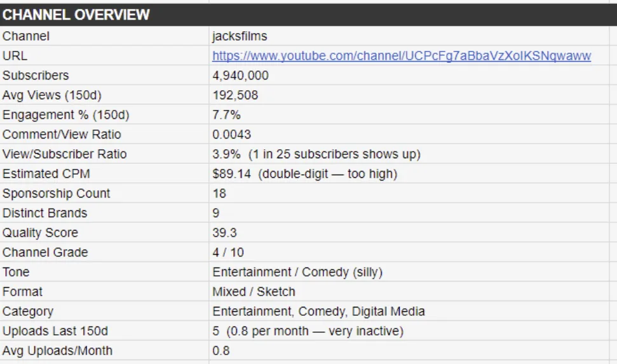Select the CHANNEL OVERVIEW header cell

click(x=309, y=15)
